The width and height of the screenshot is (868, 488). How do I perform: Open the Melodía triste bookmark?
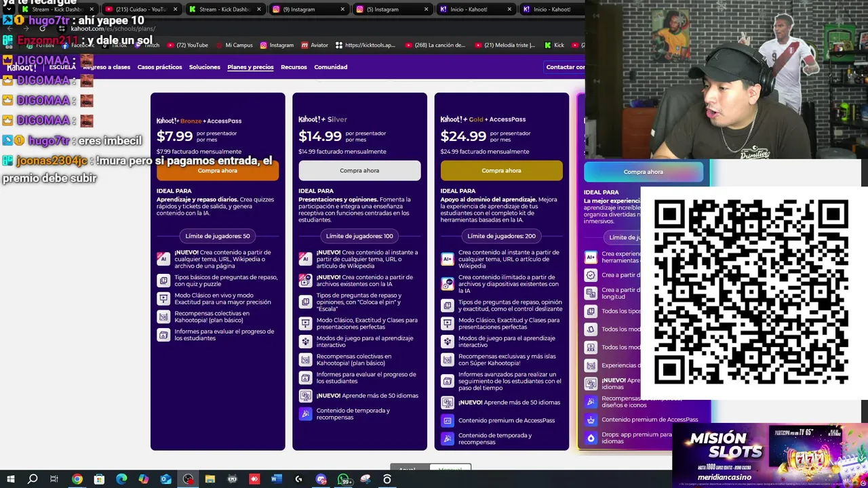click(505, 45)
